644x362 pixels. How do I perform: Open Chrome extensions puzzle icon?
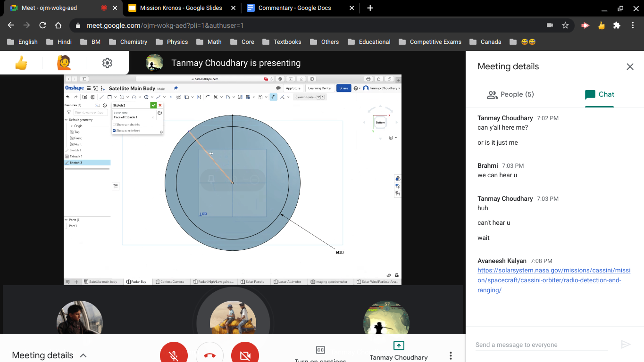tap(617, 25)
